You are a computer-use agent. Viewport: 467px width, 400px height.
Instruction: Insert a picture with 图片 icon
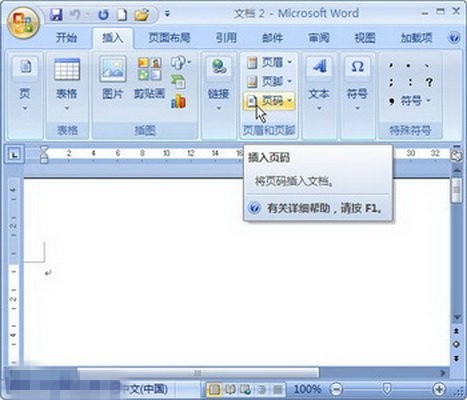pos(113,78)
